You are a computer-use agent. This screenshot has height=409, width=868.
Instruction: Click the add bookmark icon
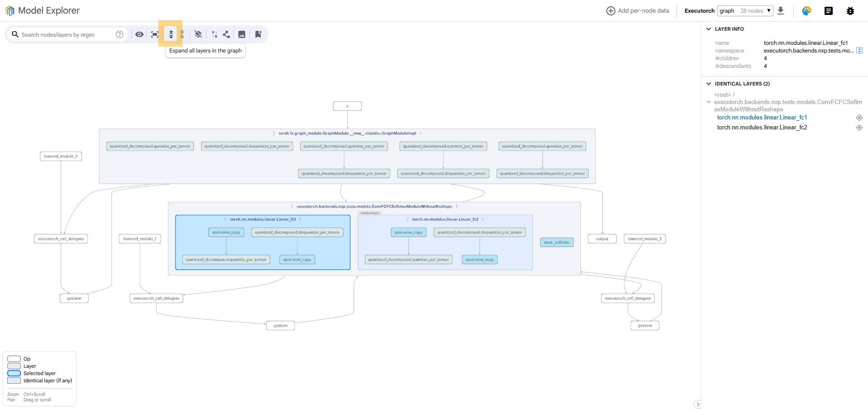[258, 34]
